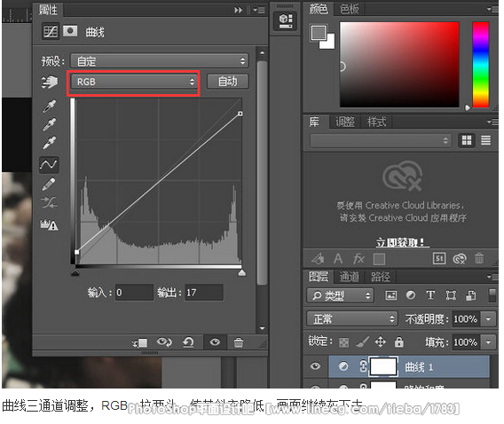Switch to the 色板 swatches tab
Screen dimensions: 504x424
(349, 9)
